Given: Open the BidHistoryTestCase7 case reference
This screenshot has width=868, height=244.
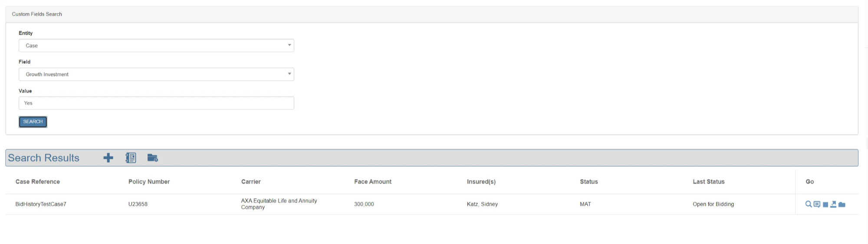Looking at the screenshot, I should [41, 204].
